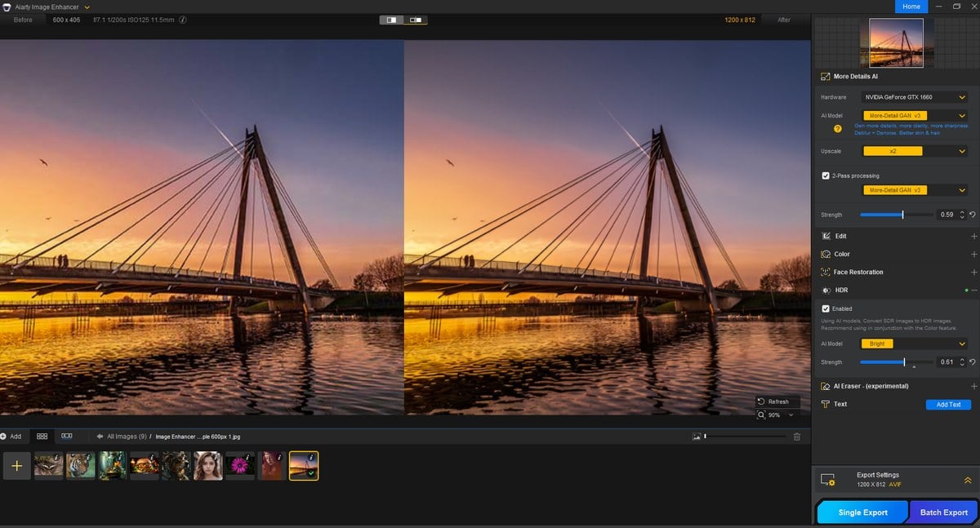Click the HDR half-sun icon

[825, 290]
